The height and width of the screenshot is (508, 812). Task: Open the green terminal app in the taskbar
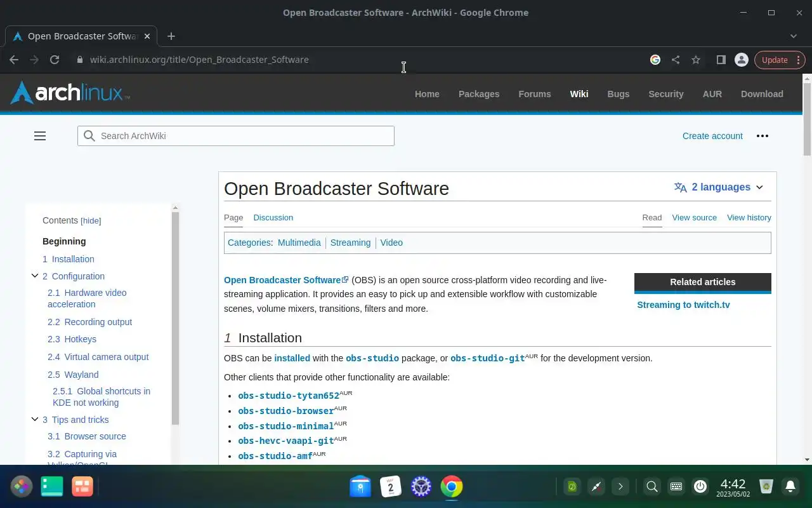pos(52,486)
